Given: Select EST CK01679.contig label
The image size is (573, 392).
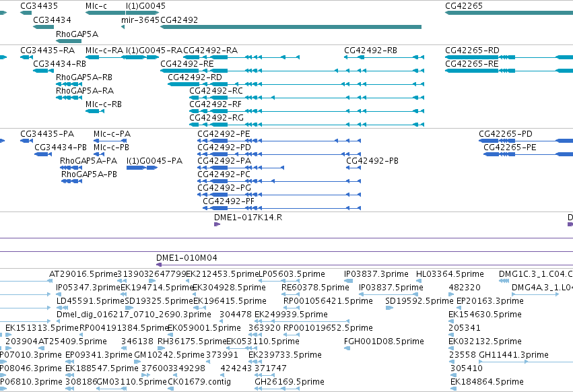Looking at the screenshot, I should pos(199,383).
